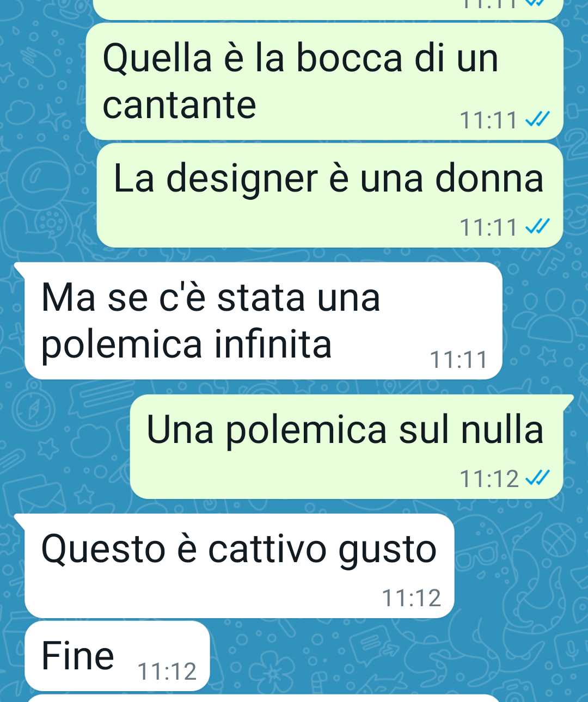Viewport: 588px width, 702px height.
Task: Click the read checkmarks on "Quella è la bocca" message
Action: pos(538,120)
